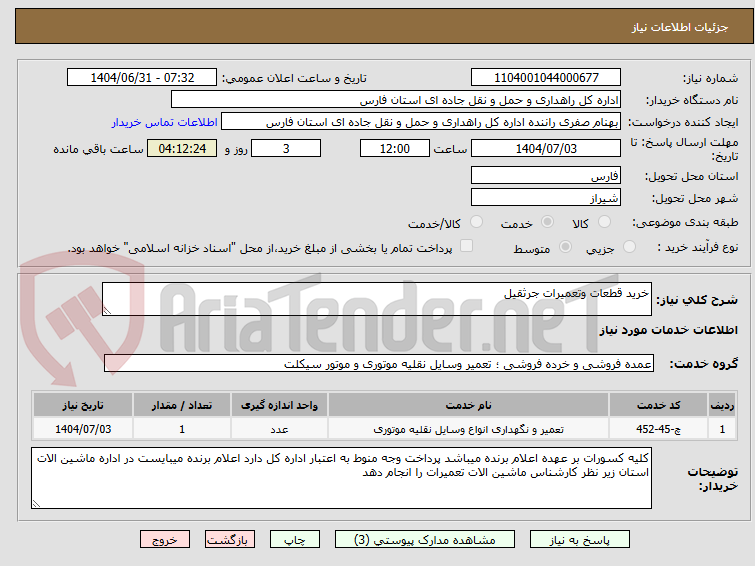Screen dimensions: 755x566
Task: Click the تعداد / مقدار column header
Action: 182,405
